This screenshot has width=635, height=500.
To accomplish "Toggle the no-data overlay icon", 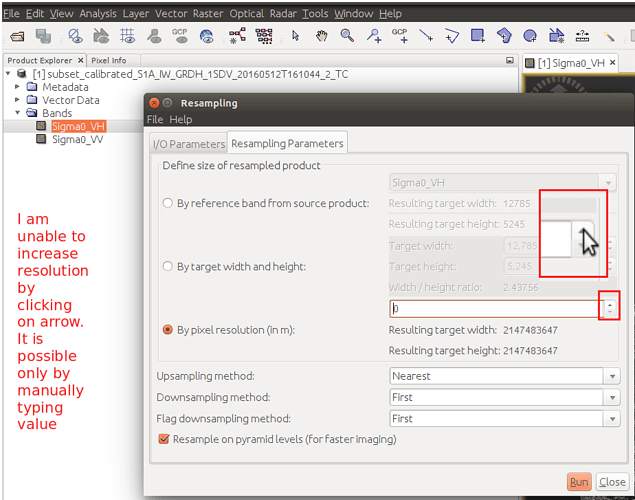I will (75, 36).
